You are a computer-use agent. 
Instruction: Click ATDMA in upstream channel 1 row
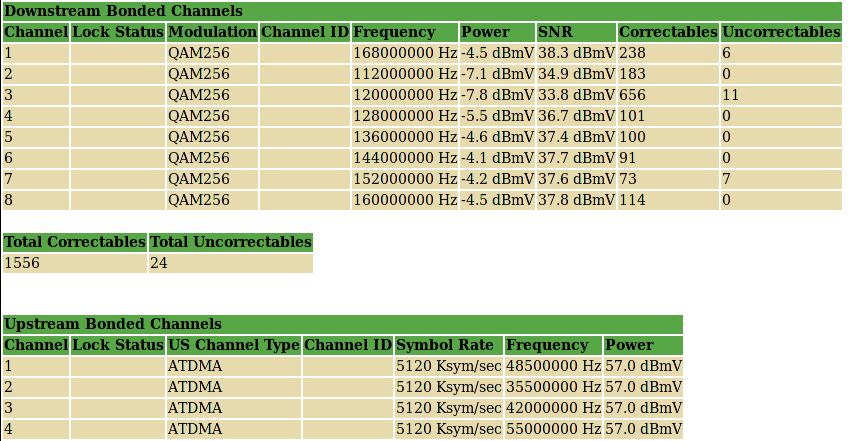195,367
